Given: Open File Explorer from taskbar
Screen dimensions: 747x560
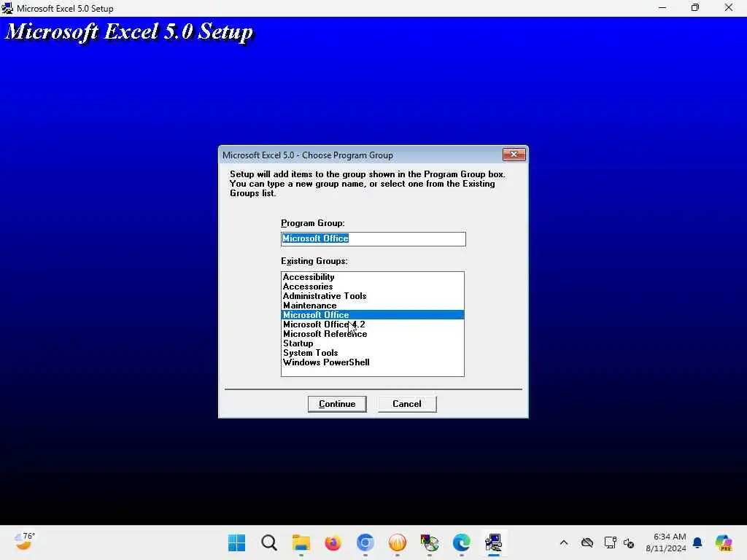Looking at the screenshot, I should coord(301,542).
